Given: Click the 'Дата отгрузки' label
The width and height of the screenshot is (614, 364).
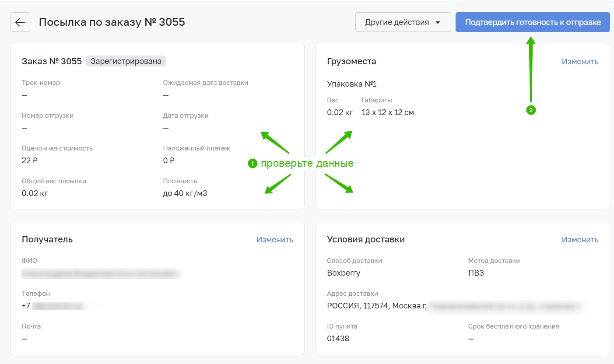Looking at the screenshot, I should (x=186, y=115).
